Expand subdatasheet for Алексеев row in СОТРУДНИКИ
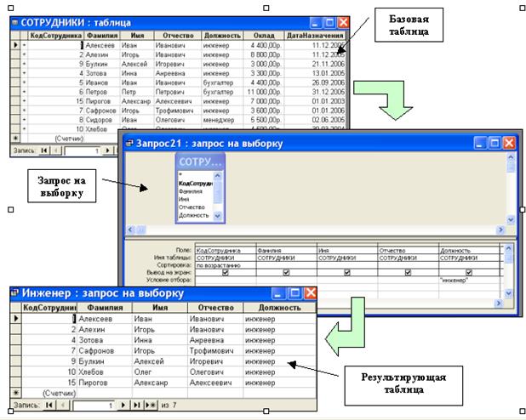Screen dimensions: 526x420 (24, 45)
